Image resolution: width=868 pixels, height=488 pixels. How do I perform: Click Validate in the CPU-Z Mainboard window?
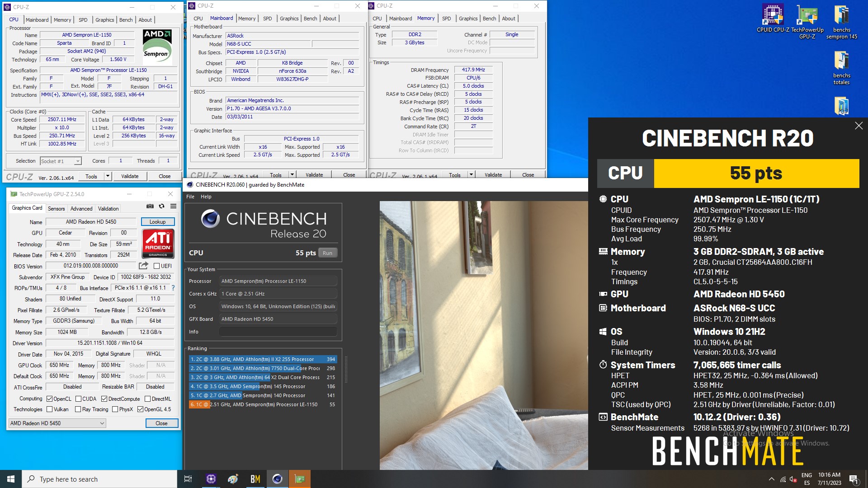[314, 175]
